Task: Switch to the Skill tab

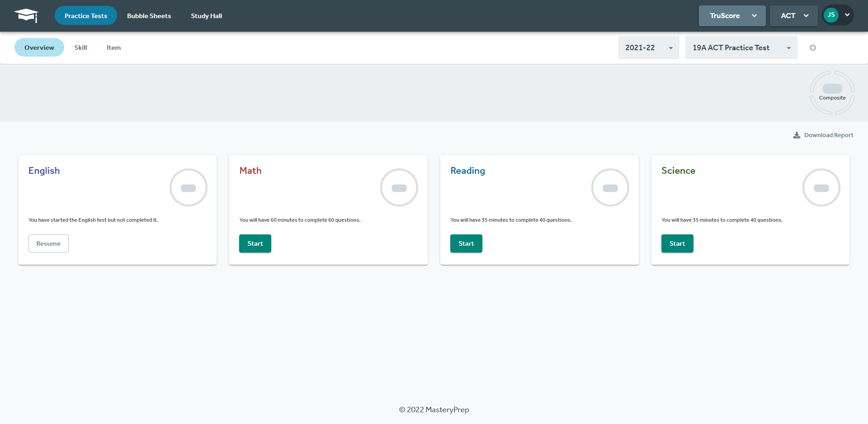Action: click(80, 47)
